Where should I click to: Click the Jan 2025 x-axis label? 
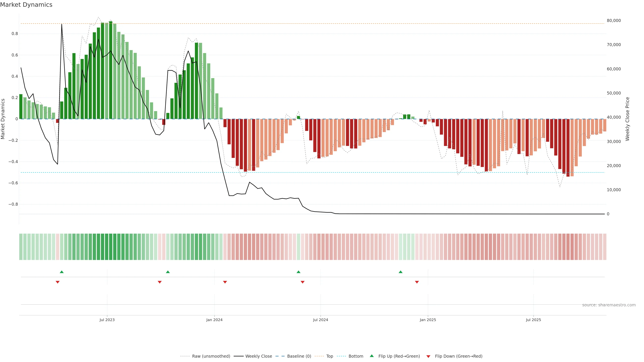tap(428, 320)
